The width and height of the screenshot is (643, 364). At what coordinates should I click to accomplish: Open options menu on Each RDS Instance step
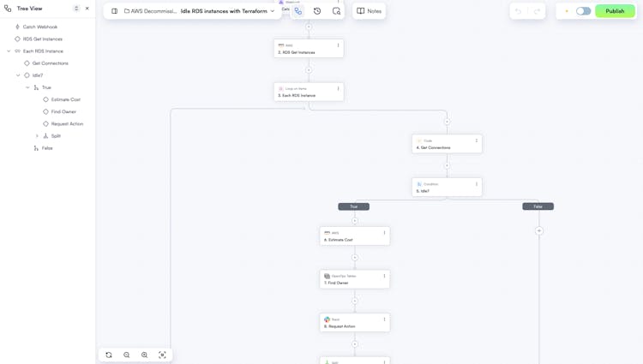[x=338, y=88]
